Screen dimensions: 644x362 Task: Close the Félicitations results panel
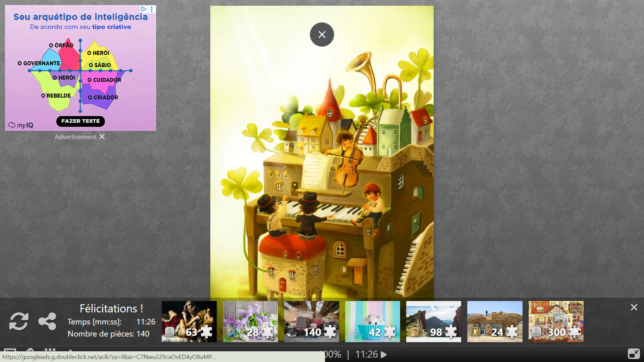coord(634,307)
